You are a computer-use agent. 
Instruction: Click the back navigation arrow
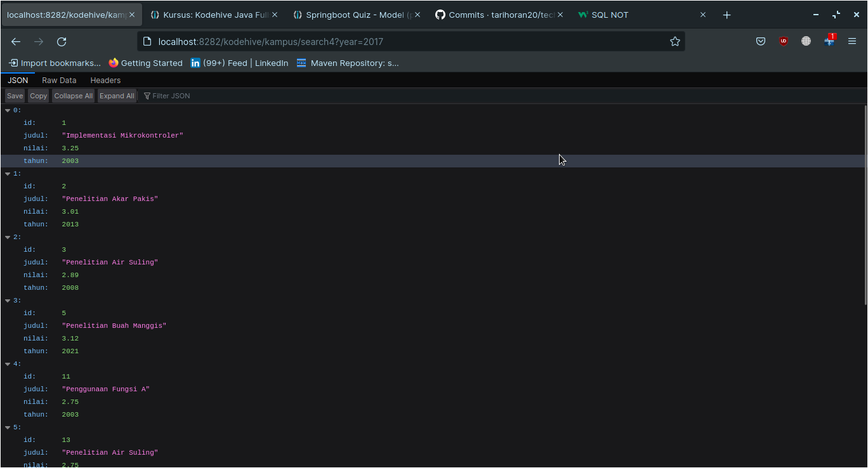pyautogui.click(x=15, y=41)
